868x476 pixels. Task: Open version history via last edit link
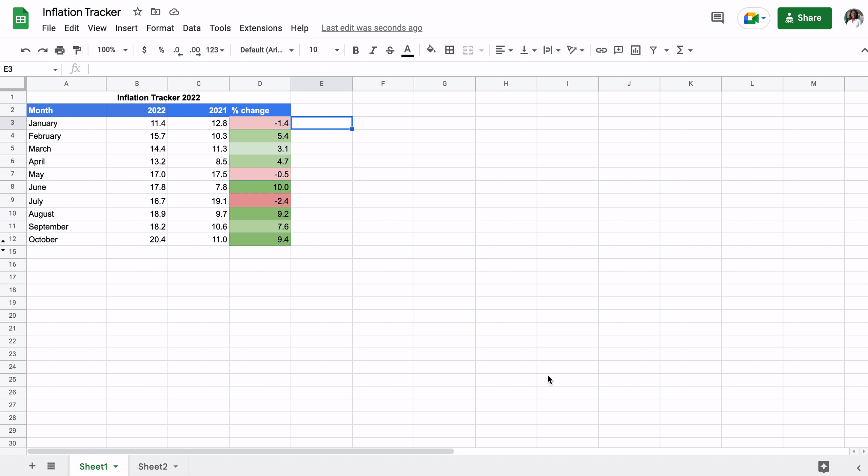[372, 28]
